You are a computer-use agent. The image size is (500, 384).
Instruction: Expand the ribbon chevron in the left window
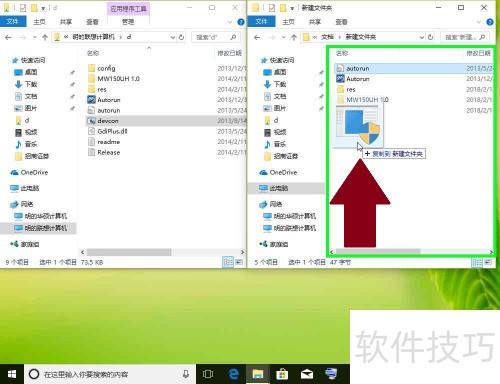(230, 22)
